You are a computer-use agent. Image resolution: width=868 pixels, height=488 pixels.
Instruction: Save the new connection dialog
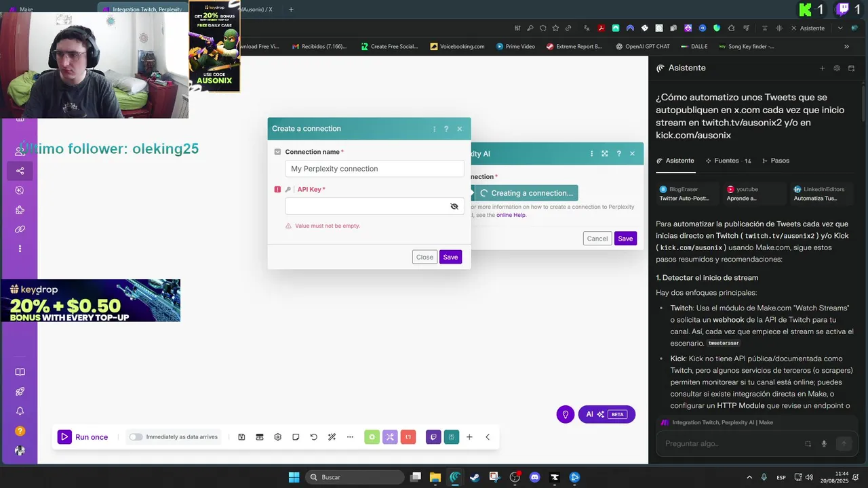pyautogui.click(x=450, y=257)
